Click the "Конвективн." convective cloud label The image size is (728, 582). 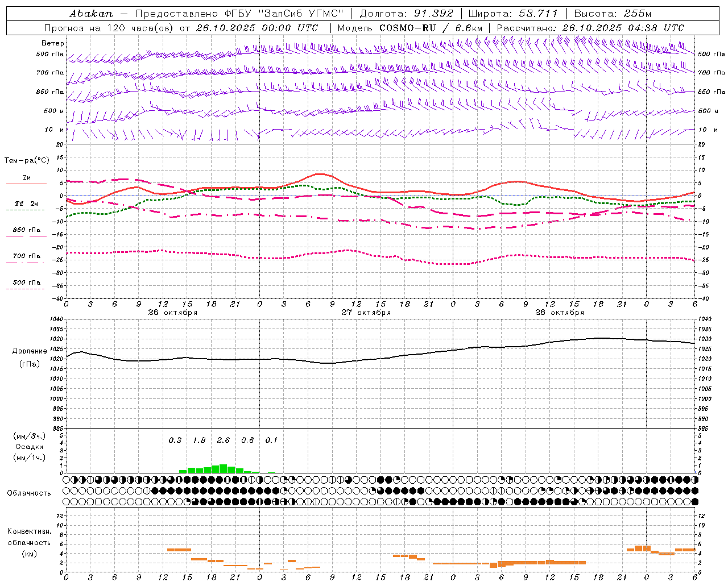(x=29, y=531)
